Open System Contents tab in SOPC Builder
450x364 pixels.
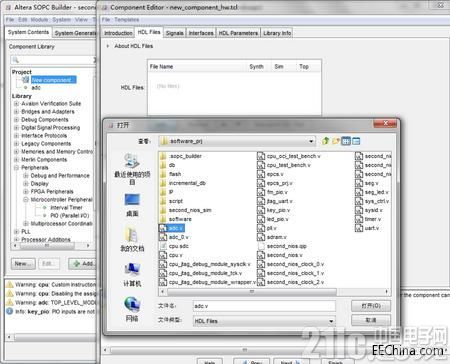[28, 32]
